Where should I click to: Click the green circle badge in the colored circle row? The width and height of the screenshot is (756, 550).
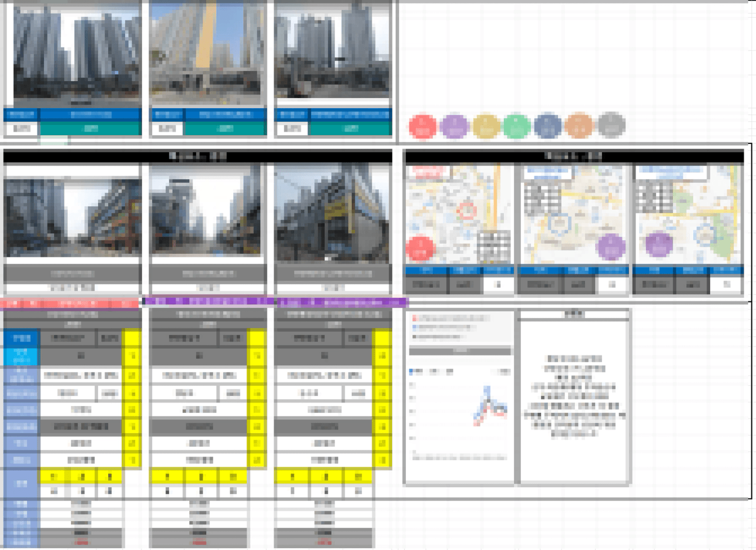[x=516, y=126]
